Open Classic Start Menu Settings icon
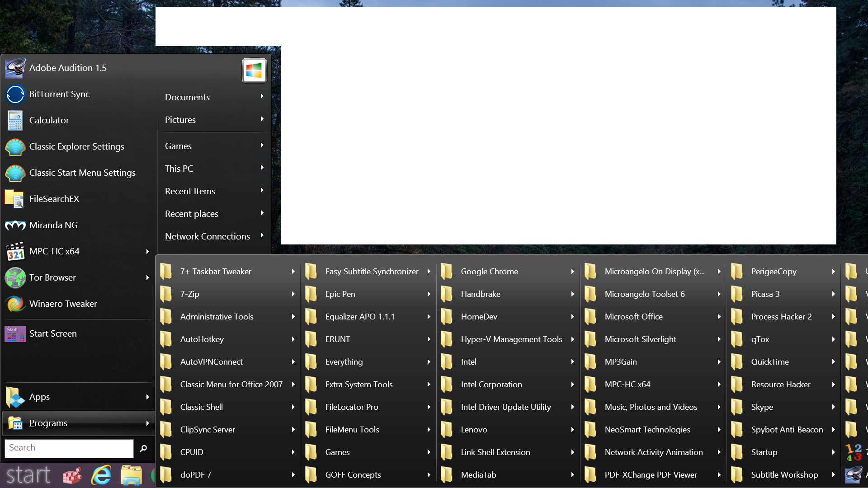868x488 pixels. (15, 173)
